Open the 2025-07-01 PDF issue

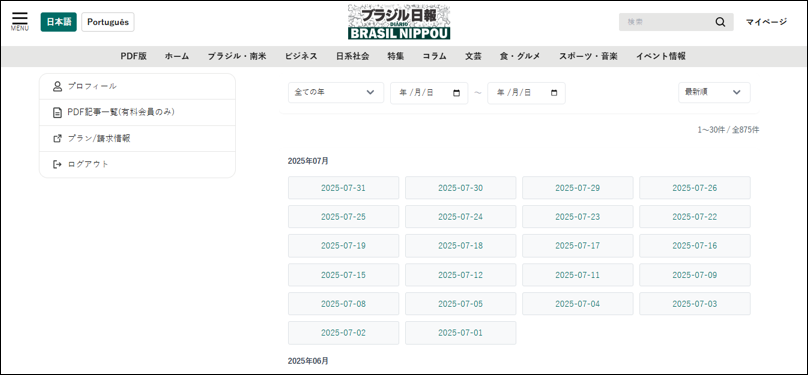point(461,333)
